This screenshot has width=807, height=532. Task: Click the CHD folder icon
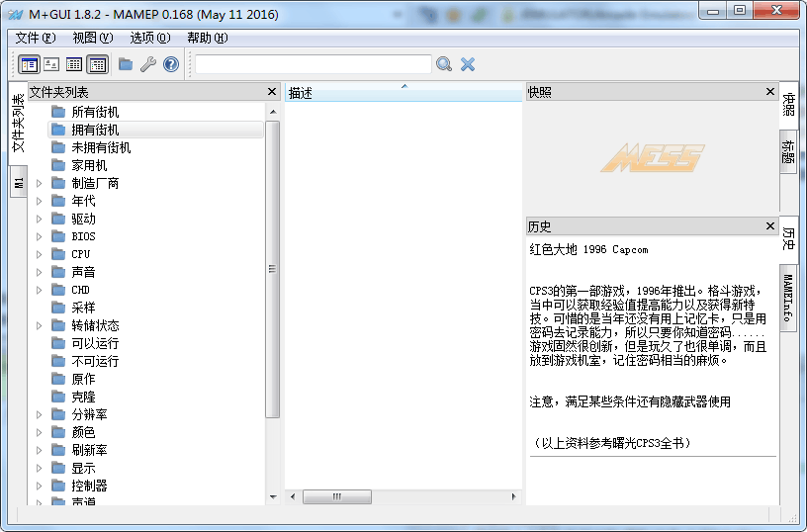58,290
